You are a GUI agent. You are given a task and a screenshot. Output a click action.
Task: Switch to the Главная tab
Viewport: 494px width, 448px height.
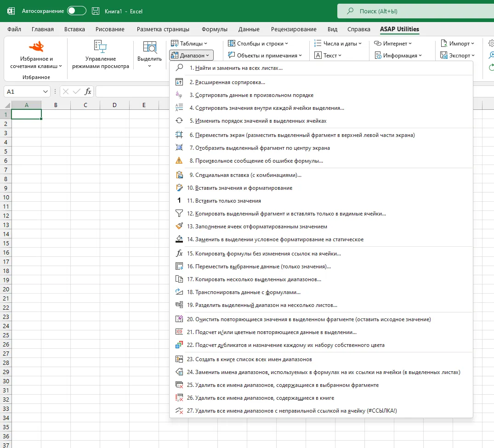pyautogui.click(x=43, y=29)
